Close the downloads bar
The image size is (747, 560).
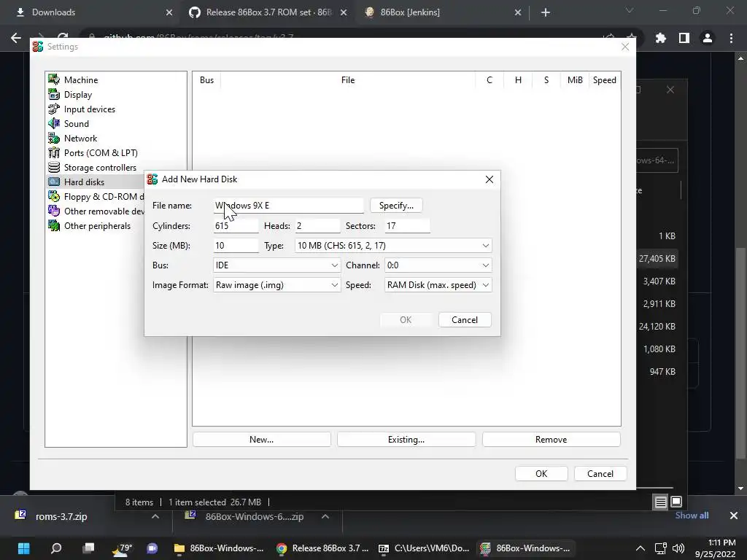(734, 516)
